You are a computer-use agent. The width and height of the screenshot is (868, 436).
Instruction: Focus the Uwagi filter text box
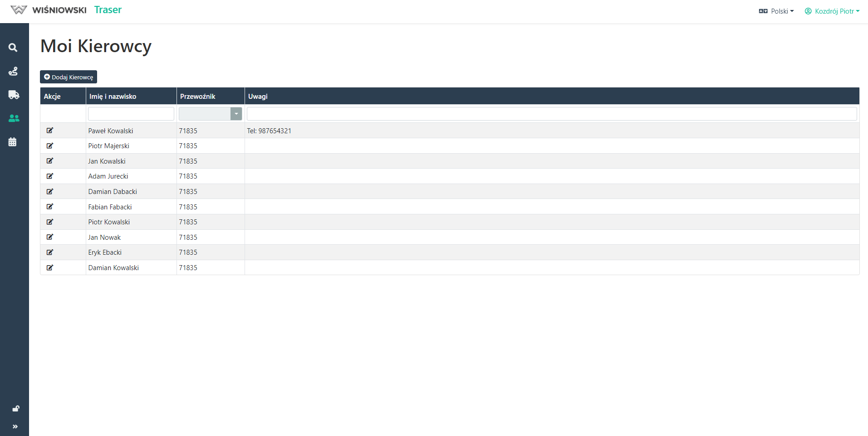(551, 114)
